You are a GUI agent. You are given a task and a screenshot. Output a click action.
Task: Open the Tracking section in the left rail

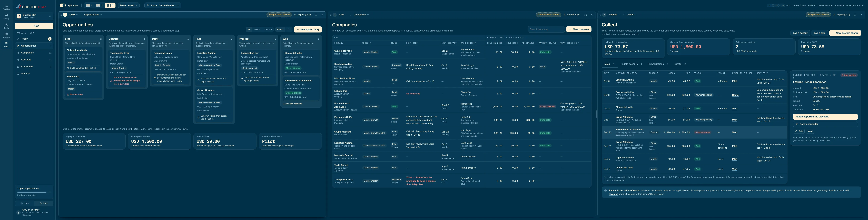click(6, 7)
